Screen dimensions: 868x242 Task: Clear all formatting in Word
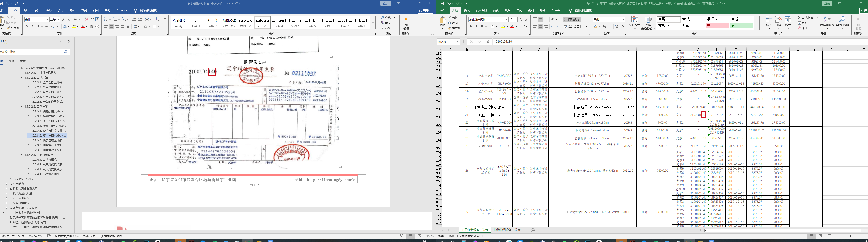[x=86, y=19]
